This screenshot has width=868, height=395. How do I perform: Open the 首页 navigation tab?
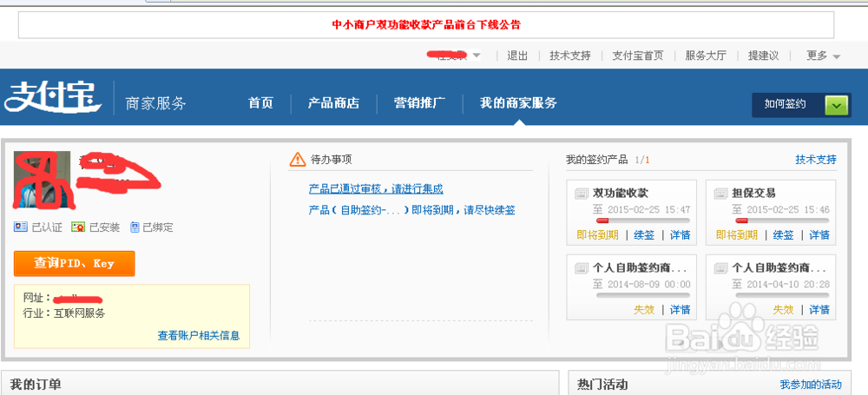[260, 103]
